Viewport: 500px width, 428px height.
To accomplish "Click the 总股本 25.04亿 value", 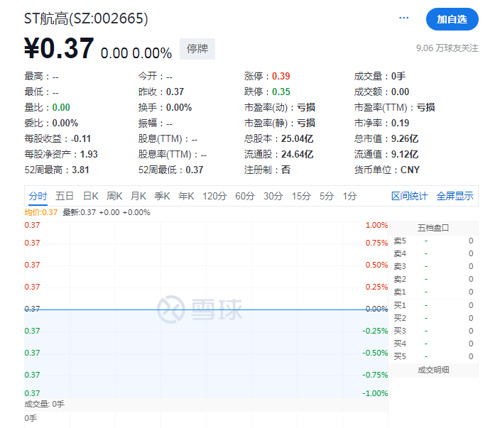I will tap(297, 139).
